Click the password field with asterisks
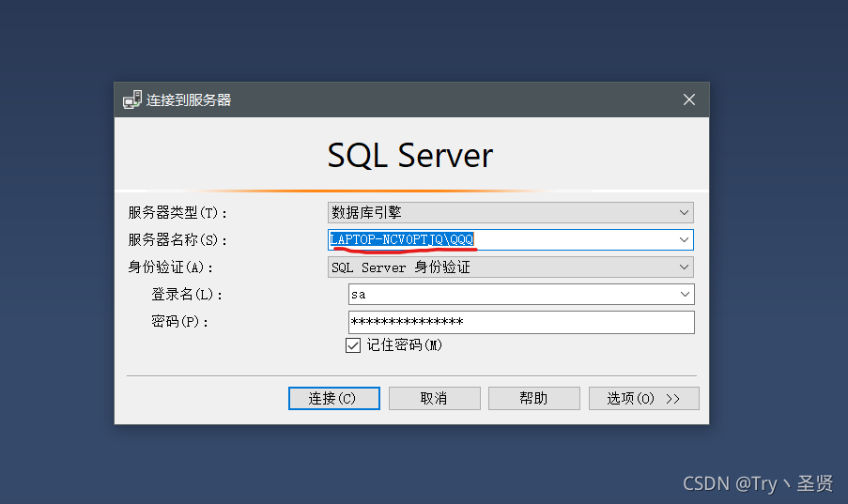Viewport: 848px width, 504px height. tap(521, 322)
